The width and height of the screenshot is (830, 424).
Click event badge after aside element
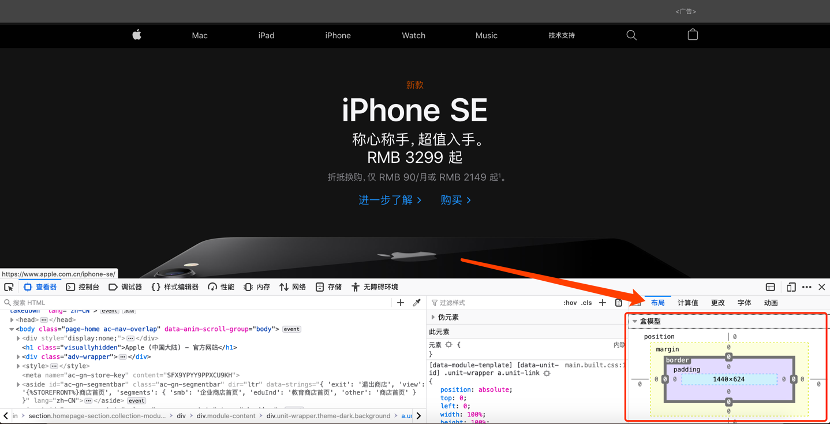(136, 401)
